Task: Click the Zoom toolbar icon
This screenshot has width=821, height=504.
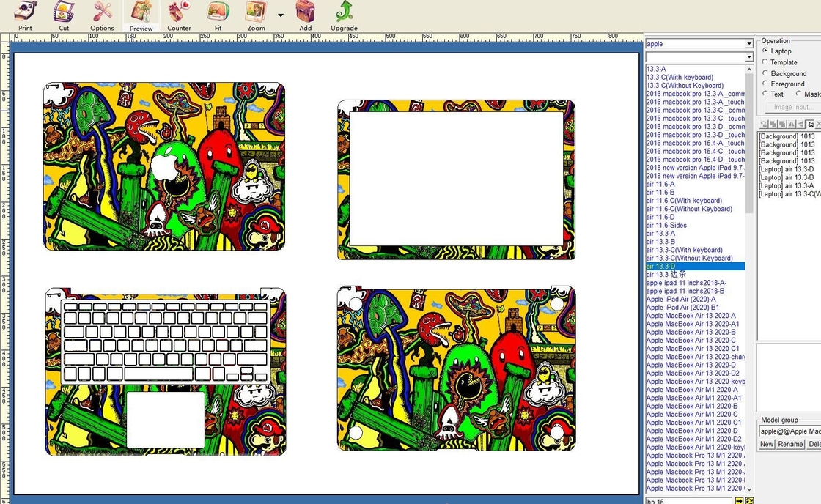Action: click(x=256, y=15)
